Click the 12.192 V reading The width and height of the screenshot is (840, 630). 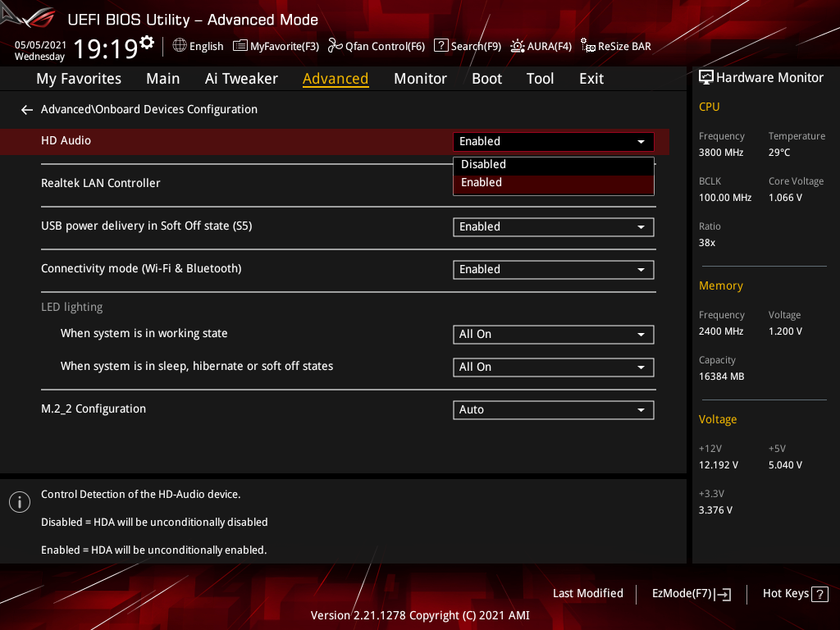click(x=718, y=465)
